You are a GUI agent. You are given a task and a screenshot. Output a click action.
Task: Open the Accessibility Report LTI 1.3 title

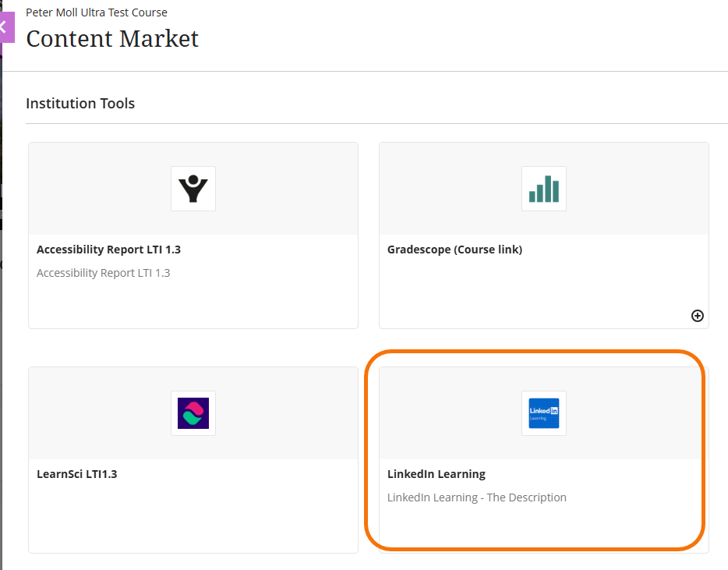point(108,250)
